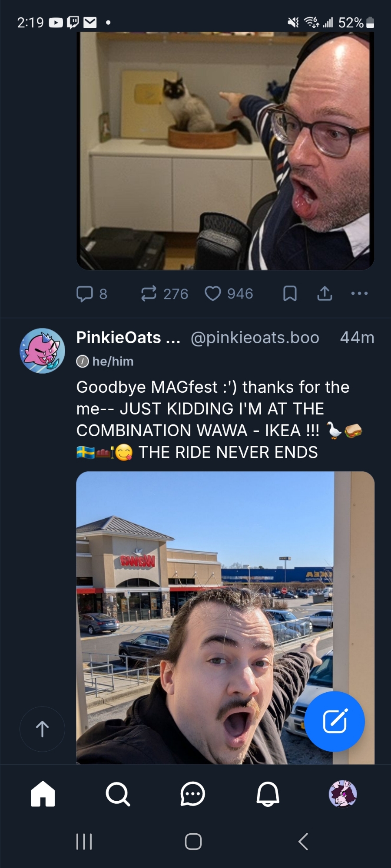Open the Chat messages tab

(192, 794)
